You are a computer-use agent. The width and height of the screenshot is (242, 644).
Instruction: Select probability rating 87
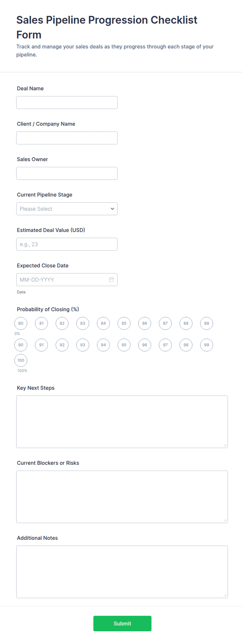[x=165, y=323]
